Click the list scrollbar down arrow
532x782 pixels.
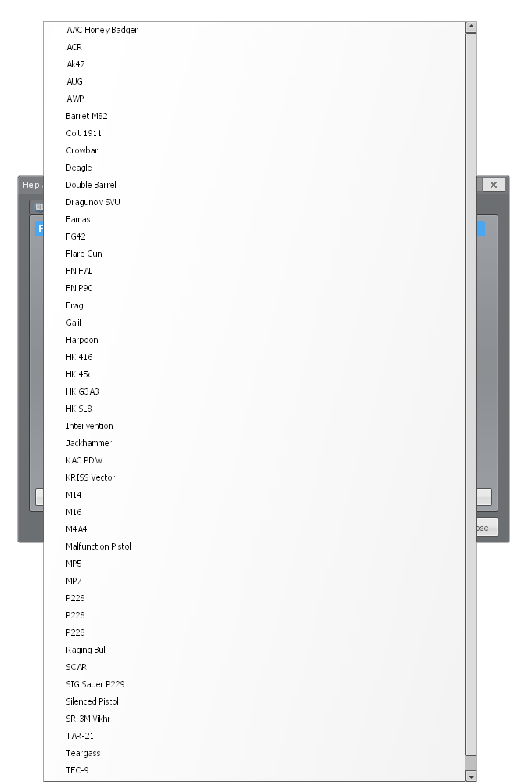coord(471,776)
